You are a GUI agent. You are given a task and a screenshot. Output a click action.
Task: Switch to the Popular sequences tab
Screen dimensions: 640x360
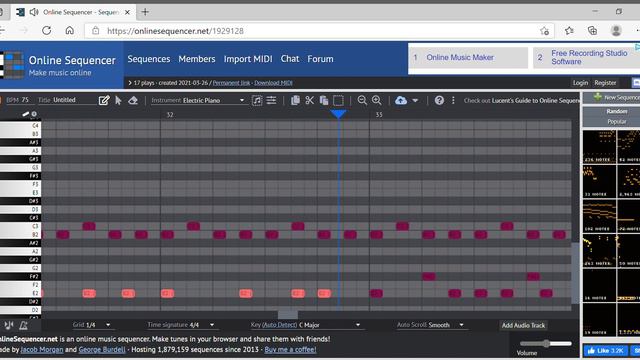click(x=616, y=122)
